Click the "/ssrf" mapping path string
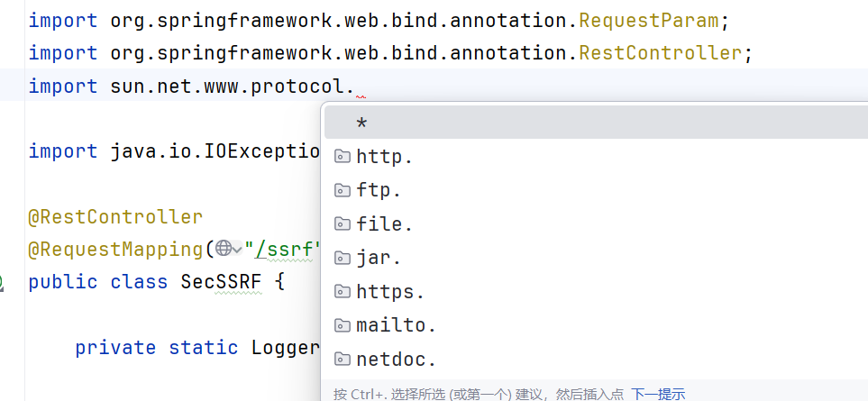The width and height of the screenshot is (868, 401). pyautogui.click(x=282, y=249)
